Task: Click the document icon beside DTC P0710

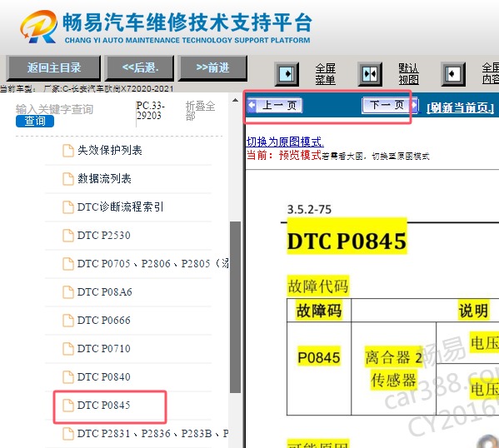Action: pyautogui.click(x=67, y=349)
